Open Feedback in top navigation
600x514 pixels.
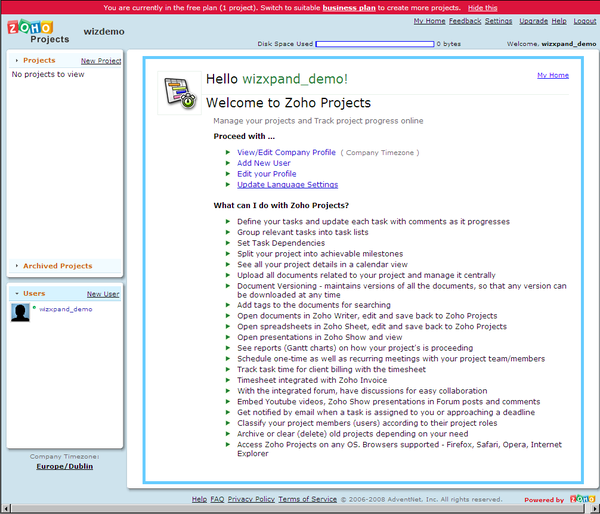click(x=465, y=21)
